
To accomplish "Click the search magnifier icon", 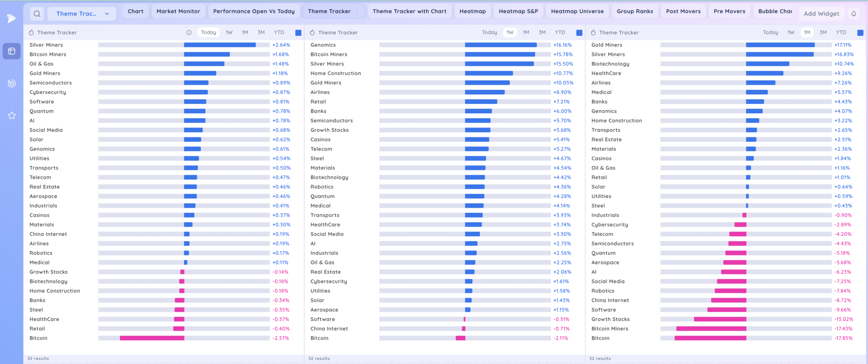I will click(x=37, y=14).
